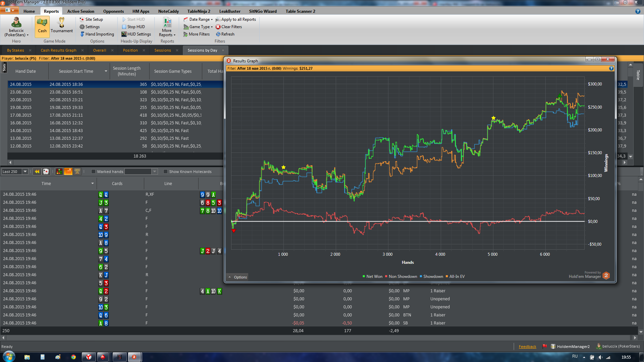Open the Home ribbon tab
The width and height of the screenshot is (644, 362).
click(x=29, y=11)
